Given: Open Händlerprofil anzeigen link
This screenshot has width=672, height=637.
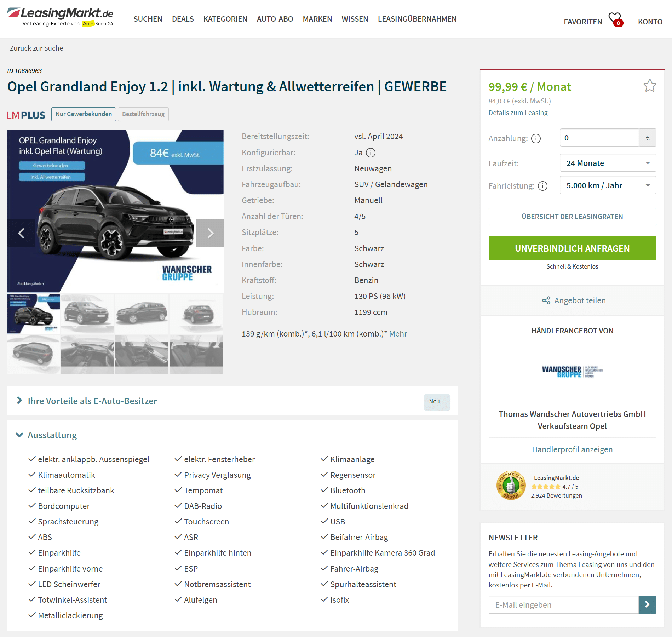Looking at the screenshot, I should 572,449.
